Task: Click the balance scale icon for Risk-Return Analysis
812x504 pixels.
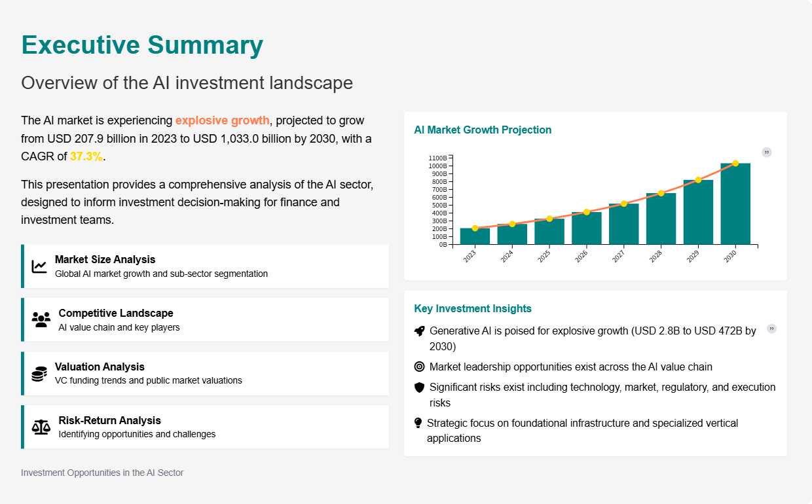Action: [x=41, y=427]
